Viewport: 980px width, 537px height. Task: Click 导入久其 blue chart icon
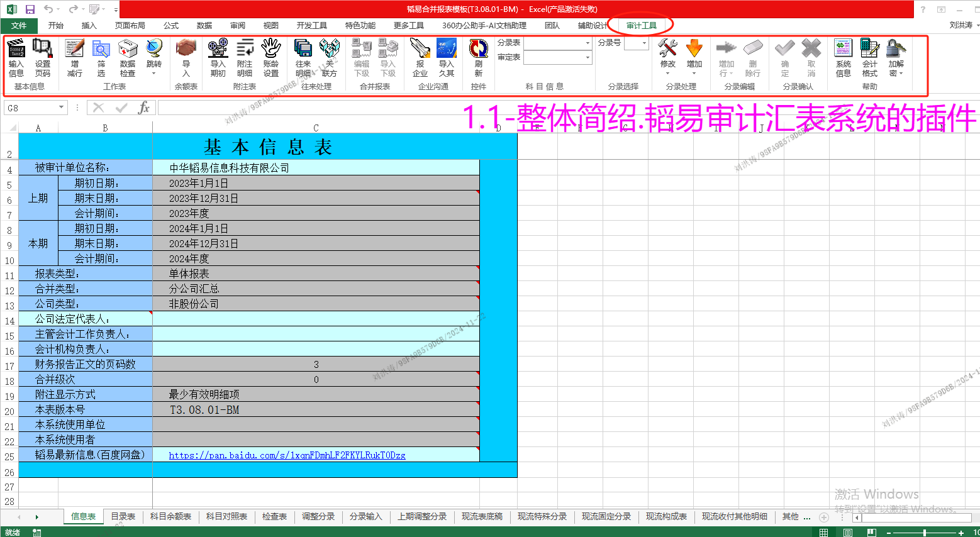pos(447,48)
